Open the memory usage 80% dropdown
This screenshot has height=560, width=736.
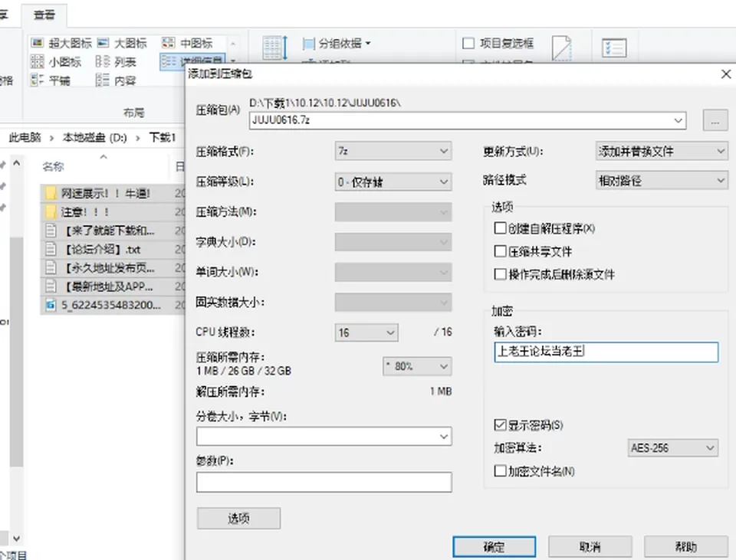pos(417,366)
